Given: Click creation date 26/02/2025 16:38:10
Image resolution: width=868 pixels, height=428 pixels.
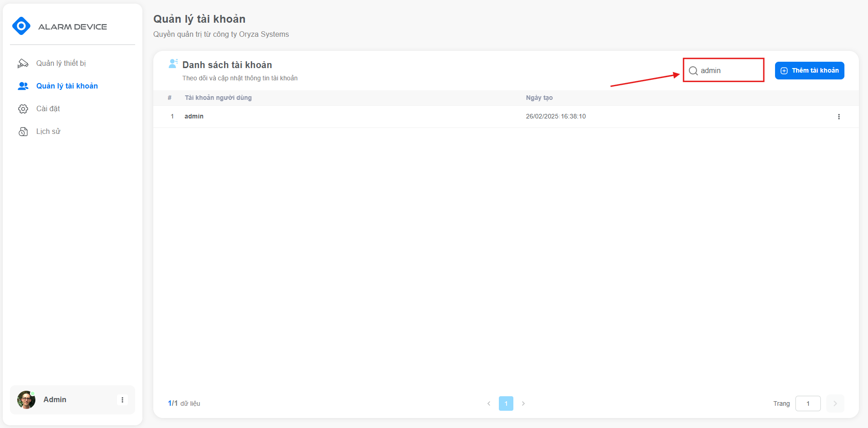Looking at the screenshot, I should 556,116.
